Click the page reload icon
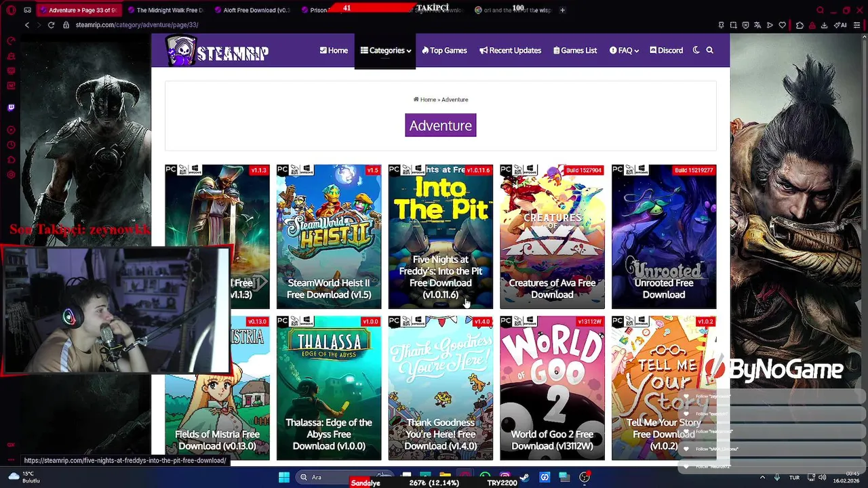 tap(51, 25)
